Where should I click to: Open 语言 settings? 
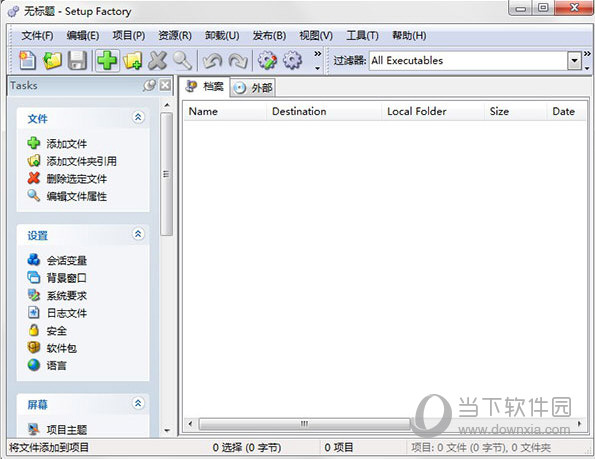47,365
